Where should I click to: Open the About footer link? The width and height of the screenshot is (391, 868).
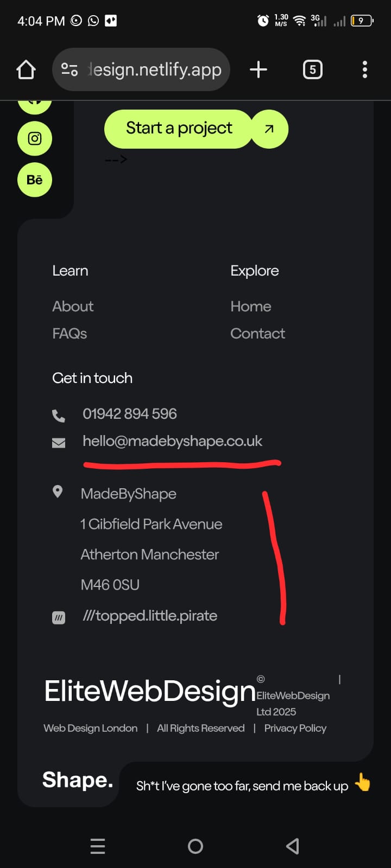click(73, 307)
